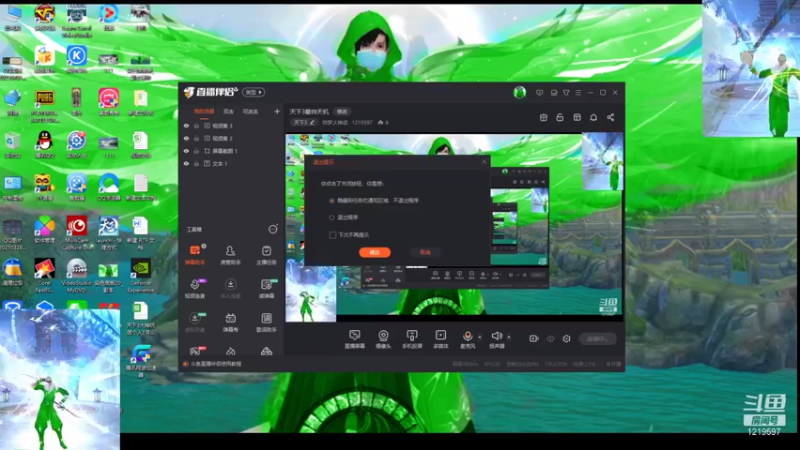Viewport: 800px width, 450px height.
Task: Open the user avatar in the title bar
Action: tap(519, 92)
